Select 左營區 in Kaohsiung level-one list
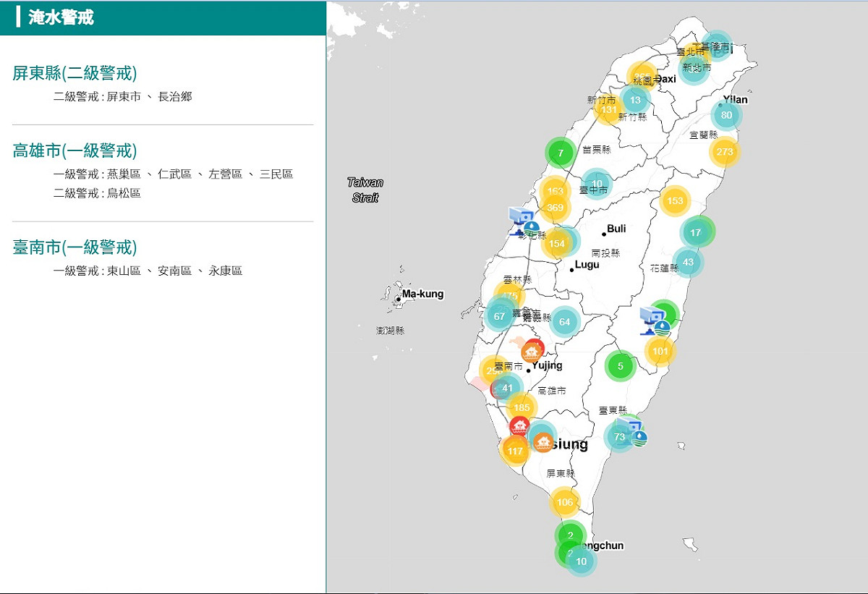This screenshot has width=868, height=594. point(226,174)
